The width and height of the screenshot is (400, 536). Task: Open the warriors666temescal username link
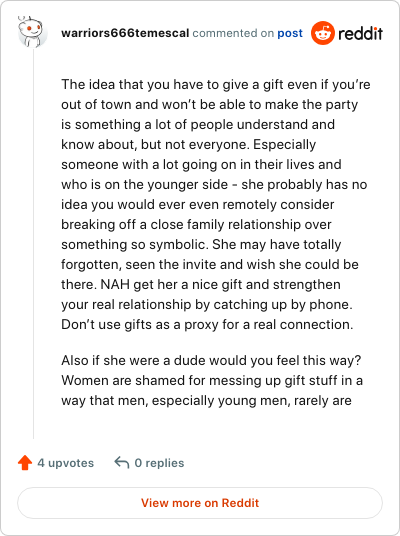[125, 33]
